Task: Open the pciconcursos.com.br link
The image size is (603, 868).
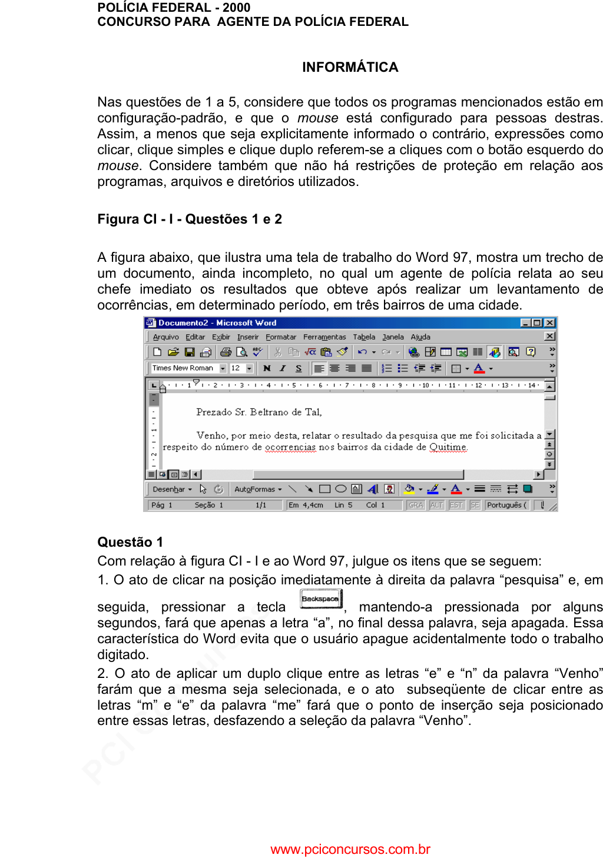Action: click(350, 849)
